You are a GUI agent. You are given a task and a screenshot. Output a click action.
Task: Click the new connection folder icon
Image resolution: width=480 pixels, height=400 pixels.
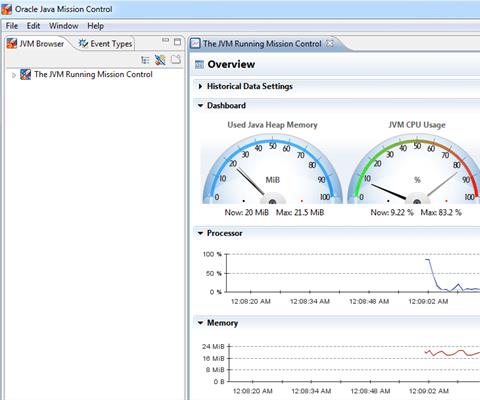pos(176,59)
